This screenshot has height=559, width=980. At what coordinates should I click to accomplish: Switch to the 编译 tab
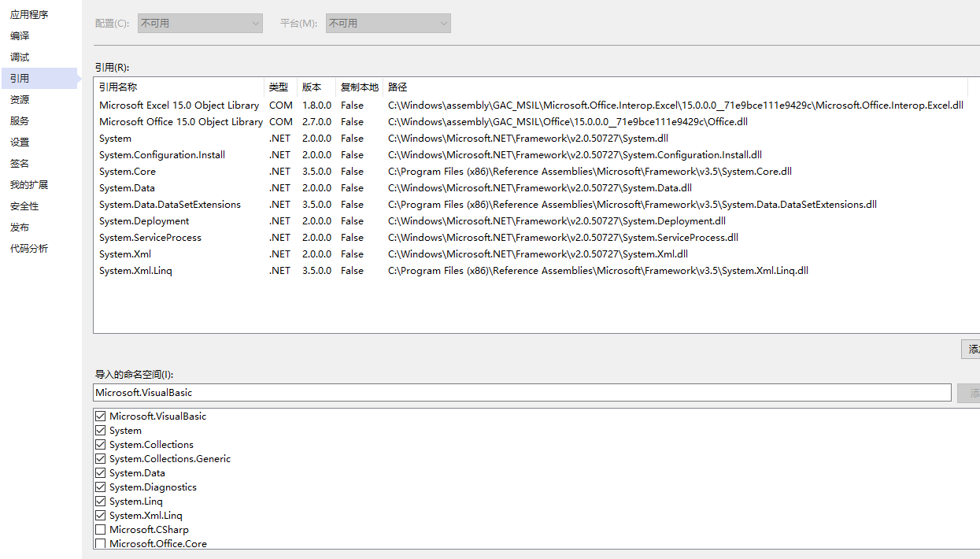click(x=20, y=36)
